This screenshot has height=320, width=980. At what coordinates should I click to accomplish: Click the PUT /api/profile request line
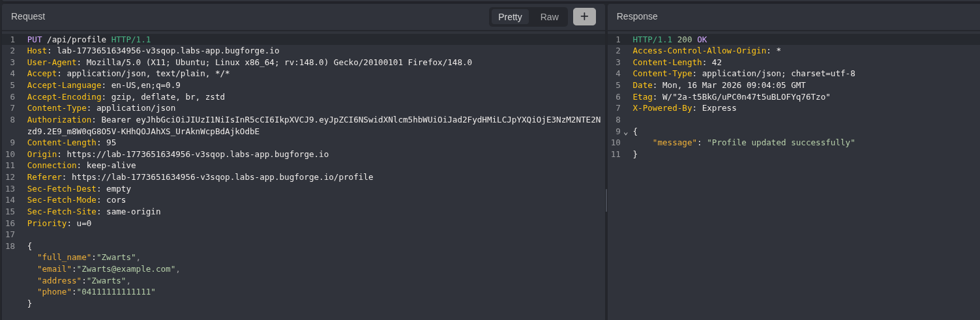click(89, 40)
